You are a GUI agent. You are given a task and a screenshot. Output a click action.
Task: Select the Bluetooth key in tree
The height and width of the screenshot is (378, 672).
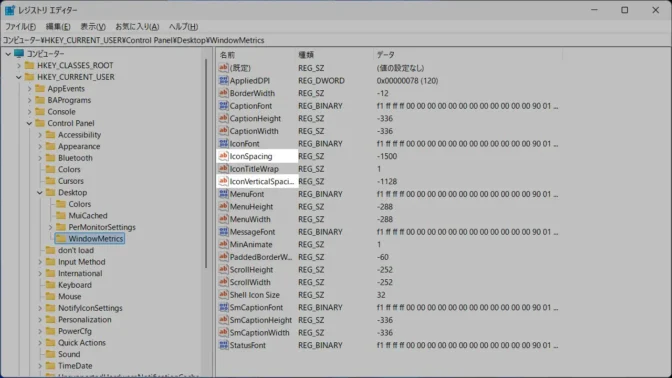(75, 158)
